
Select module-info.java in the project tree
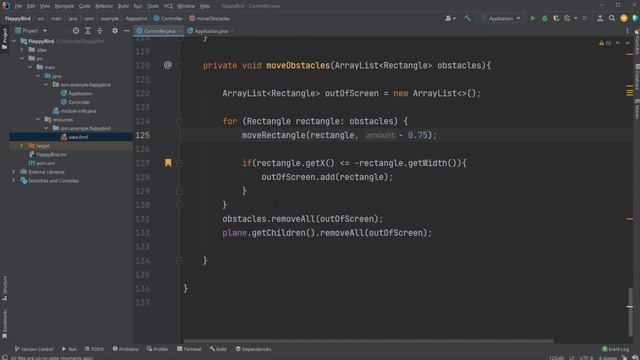coord(74,111)
